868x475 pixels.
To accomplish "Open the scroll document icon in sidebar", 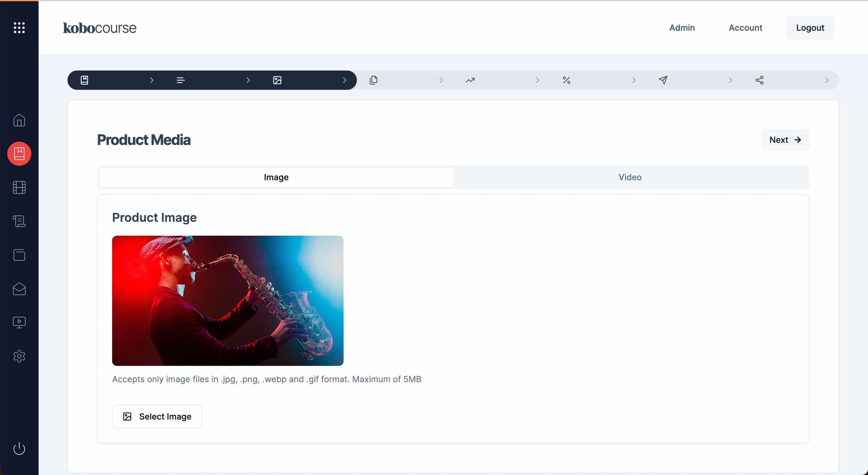I will [x=19, y=221].
